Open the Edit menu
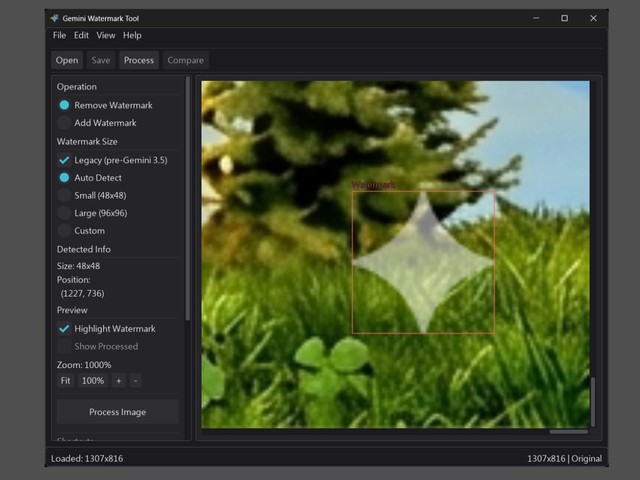Image resolution: width=640 pixels, height=480 pixels. click(x=81, y=36)
